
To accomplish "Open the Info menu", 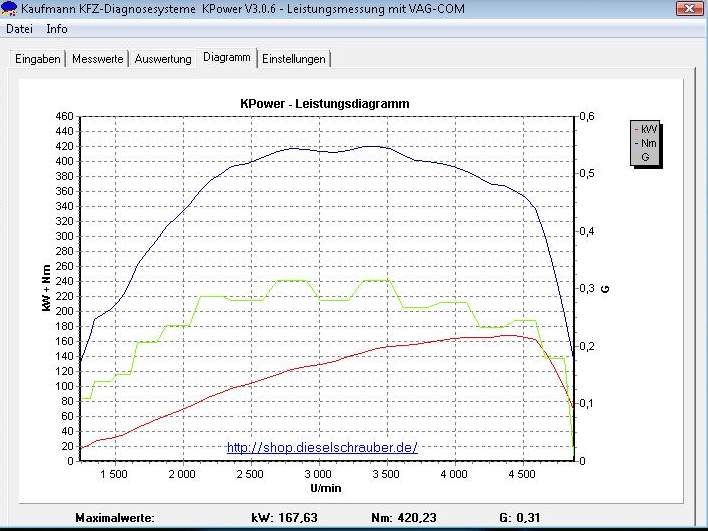I will point(57,29).
